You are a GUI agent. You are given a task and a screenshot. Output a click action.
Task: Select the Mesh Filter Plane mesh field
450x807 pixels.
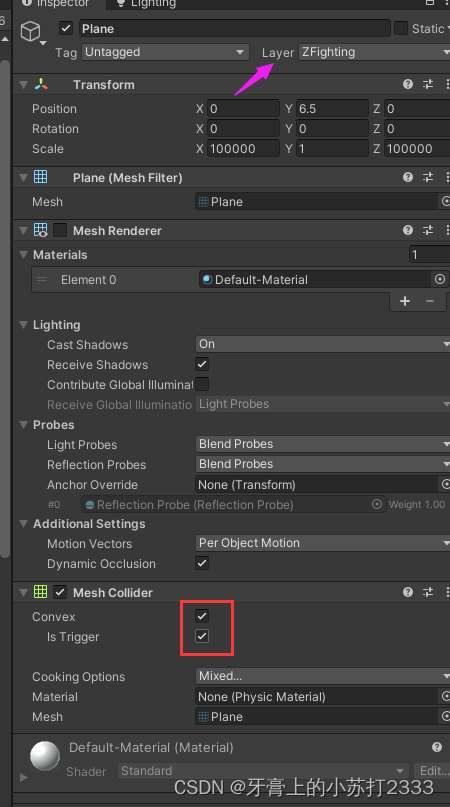pos(317,202)
